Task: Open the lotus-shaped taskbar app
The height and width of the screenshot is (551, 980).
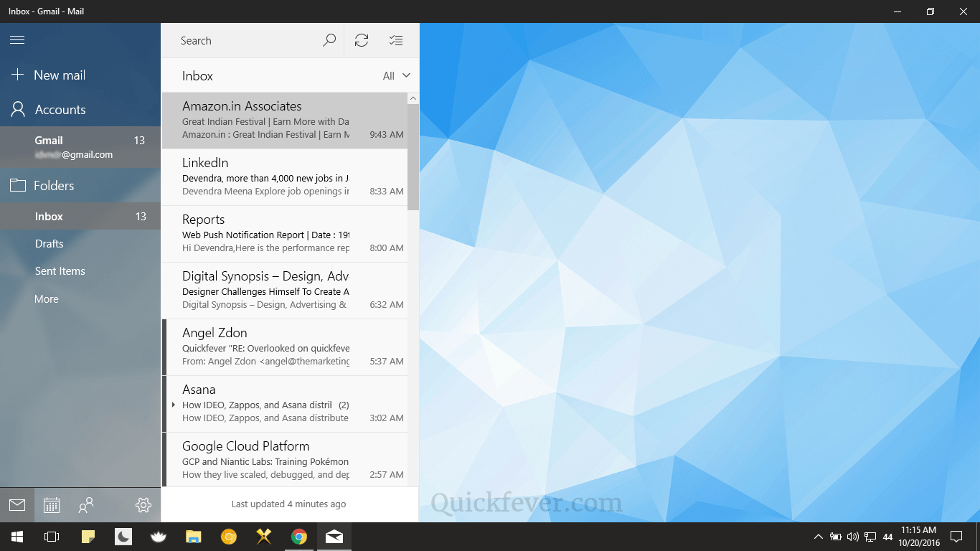Action: pyautogui.click(x=159, y=537)
